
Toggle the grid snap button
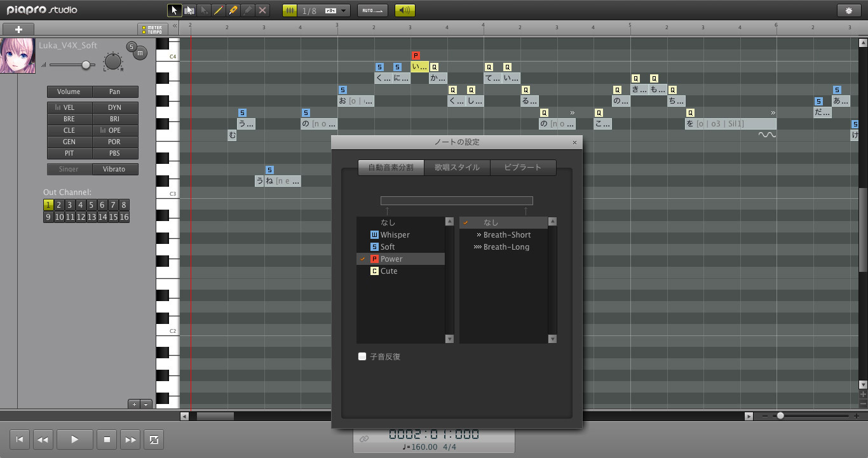[290, 11]
